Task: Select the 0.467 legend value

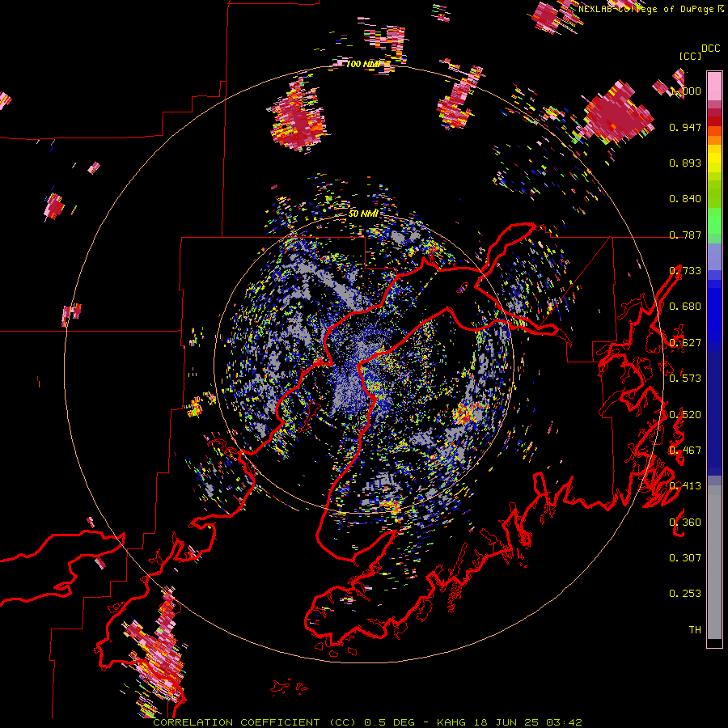Action: (685, 451)
